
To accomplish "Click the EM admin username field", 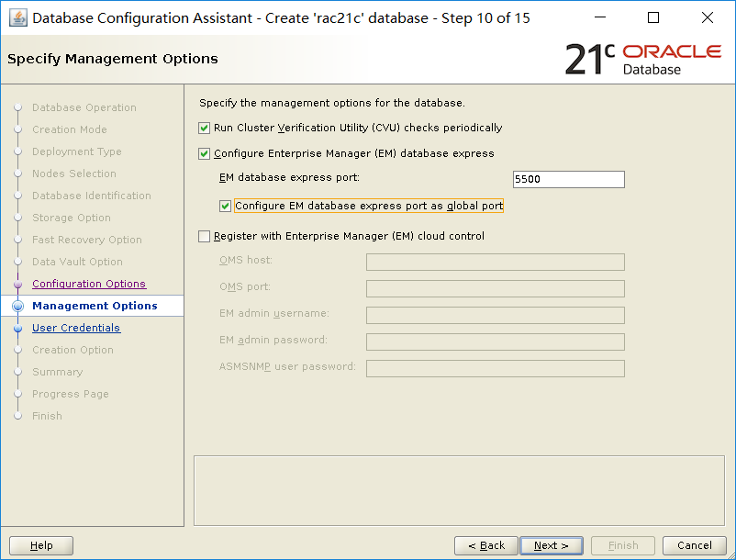I will coord(496,315).
